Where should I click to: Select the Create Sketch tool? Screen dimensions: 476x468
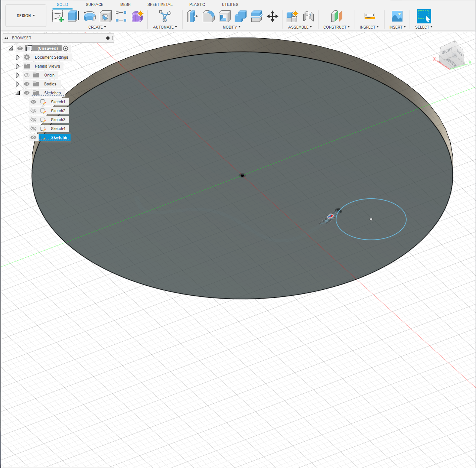coord(58,16)
